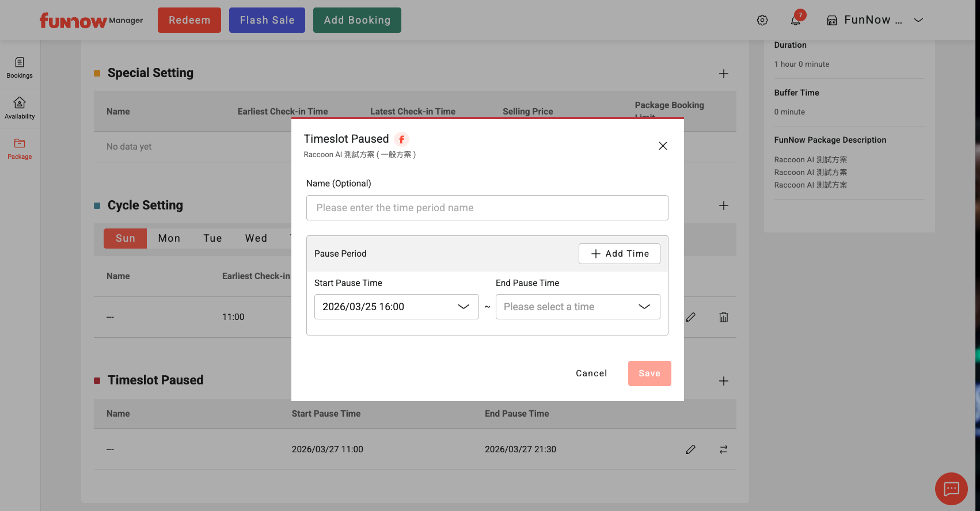
Task: Open the Package sidebar icon
Action: [20, 148]
